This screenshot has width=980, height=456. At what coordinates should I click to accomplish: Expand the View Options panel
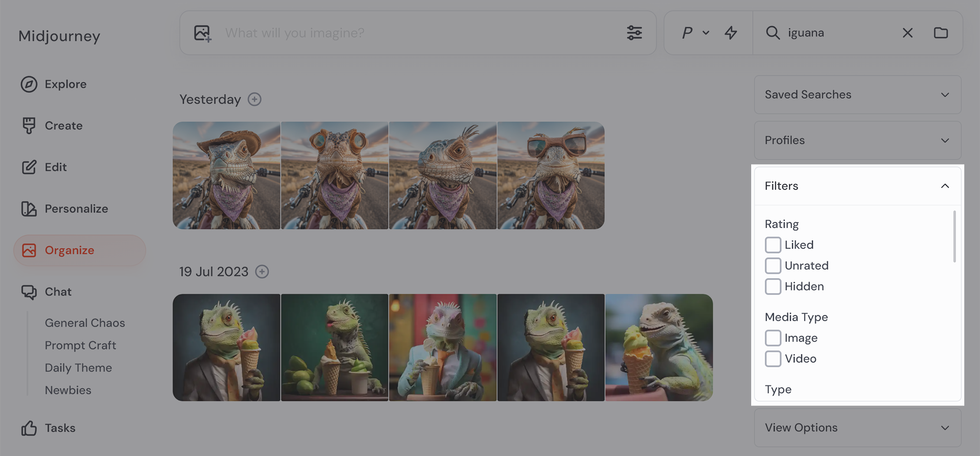[857, 428]
